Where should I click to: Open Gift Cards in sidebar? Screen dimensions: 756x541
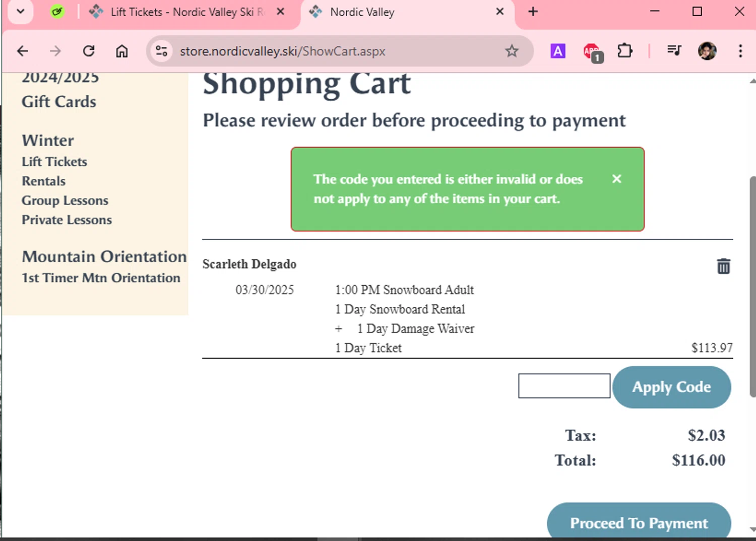point(59,102)
